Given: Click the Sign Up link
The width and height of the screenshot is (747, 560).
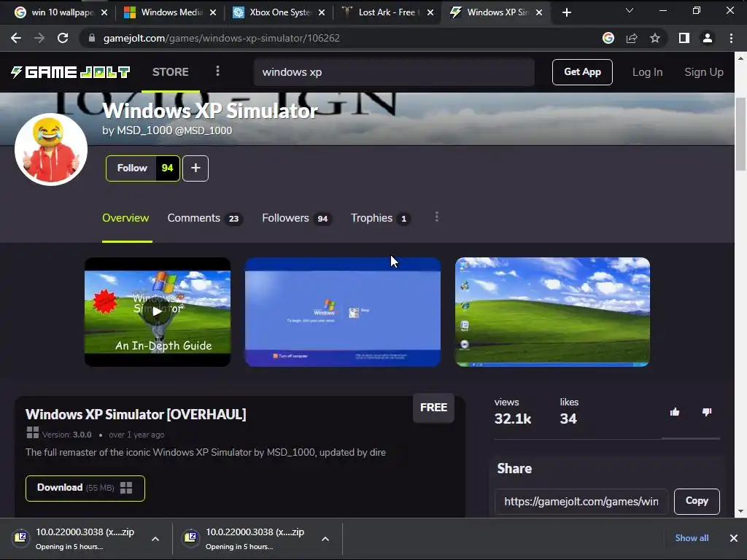Looking at the screenshot, I should [x=704, y=72].
